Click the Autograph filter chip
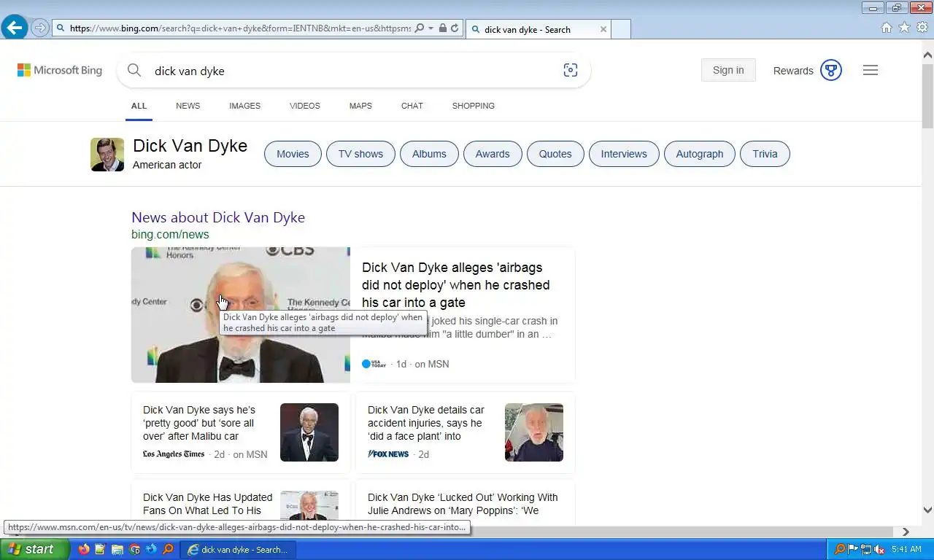 click(x=699, y=154)
